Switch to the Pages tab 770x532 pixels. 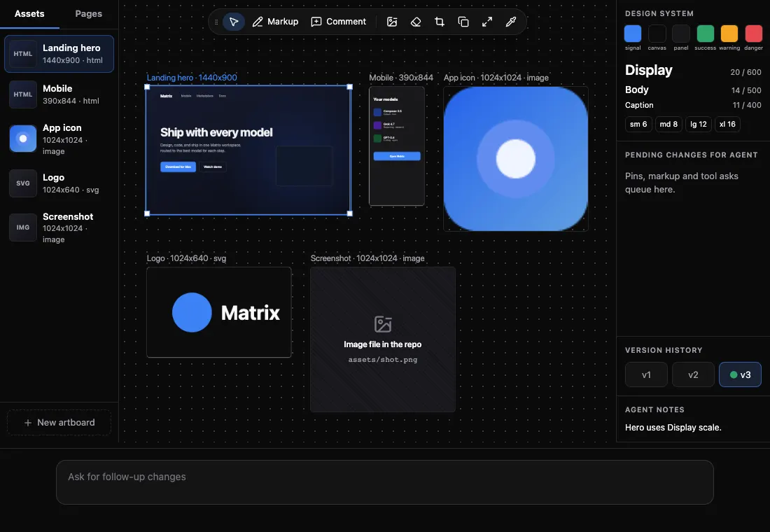[x=88, y=14]
